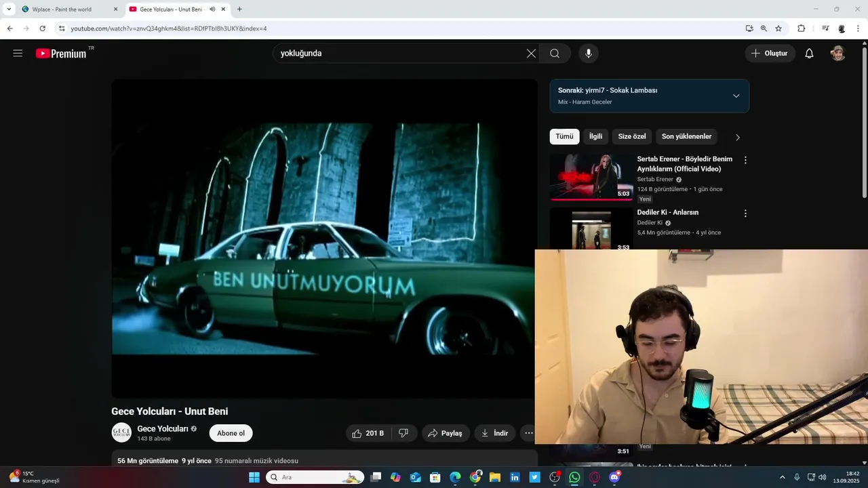Open Microsoft Edge from the taskbar
Screen dimensions: 868x488
(455, 477)
